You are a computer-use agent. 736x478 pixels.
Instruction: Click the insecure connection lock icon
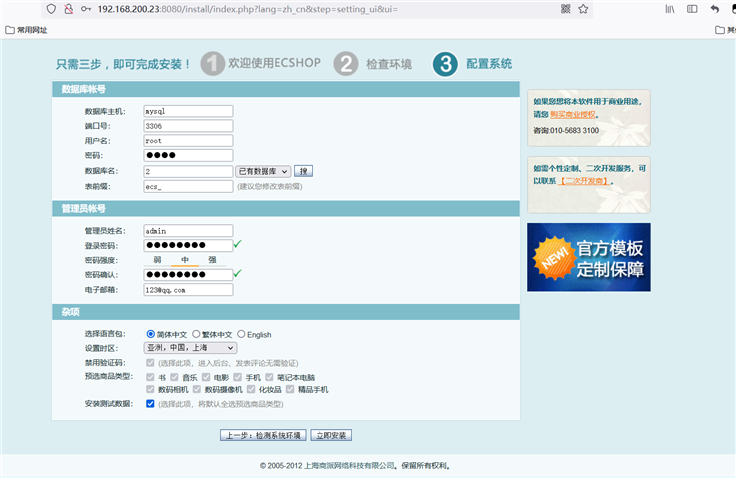click(69, 9)
